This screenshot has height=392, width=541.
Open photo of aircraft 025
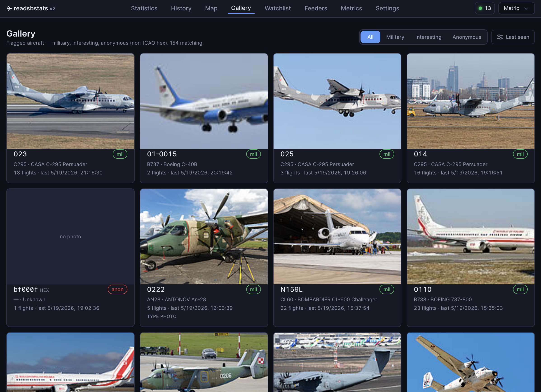[337, 101]
